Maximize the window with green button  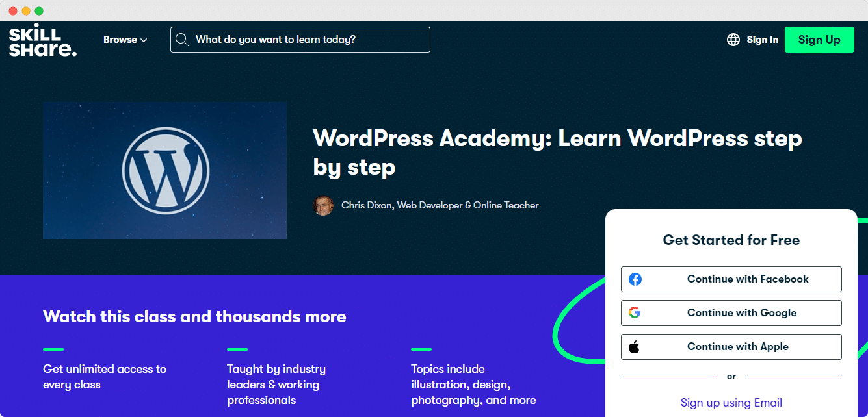39,11
